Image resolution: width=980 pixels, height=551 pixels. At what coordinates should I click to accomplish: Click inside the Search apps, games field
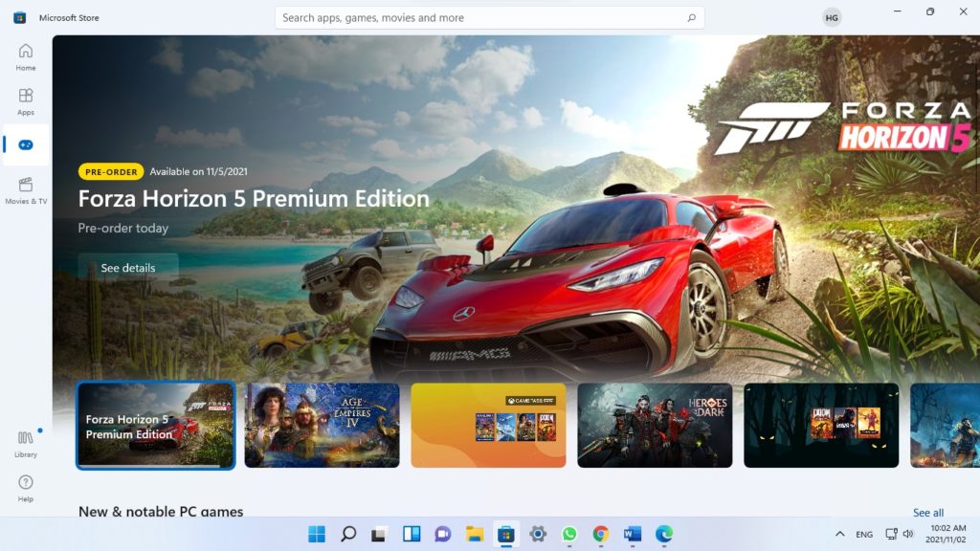tap(489, 17)
